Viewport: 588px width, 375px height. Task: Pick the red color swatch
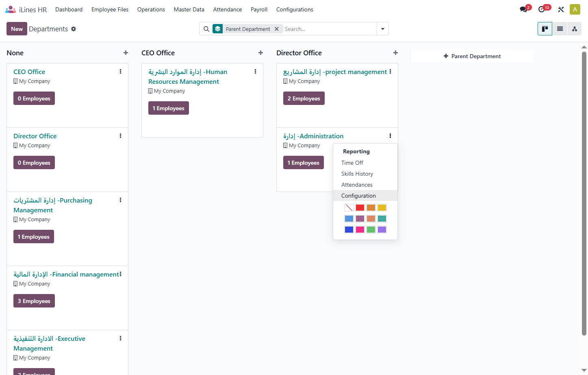coord(360,207)
